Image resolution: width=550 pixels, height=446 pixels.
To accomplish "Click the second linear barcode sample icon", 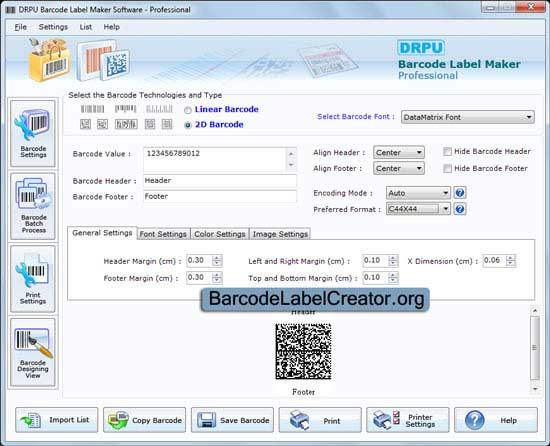I will [126, 109].
